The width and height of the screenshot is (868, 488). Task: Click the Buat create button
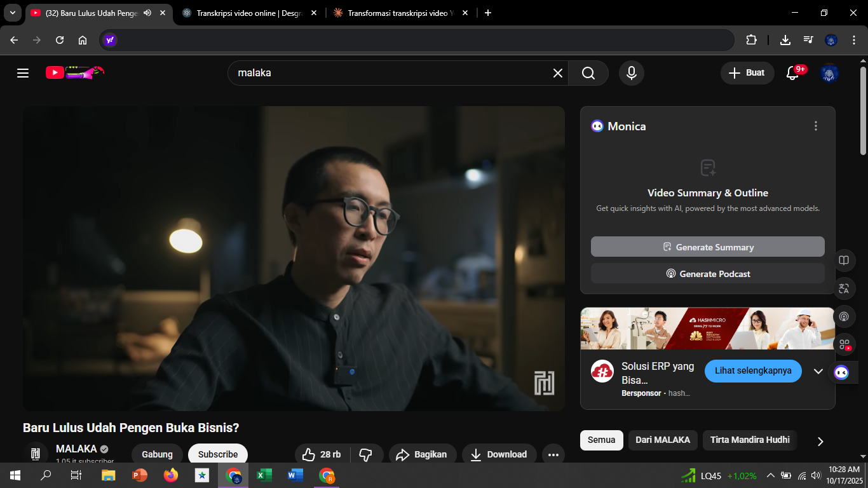pyautogui.click(x=747, y=73)
